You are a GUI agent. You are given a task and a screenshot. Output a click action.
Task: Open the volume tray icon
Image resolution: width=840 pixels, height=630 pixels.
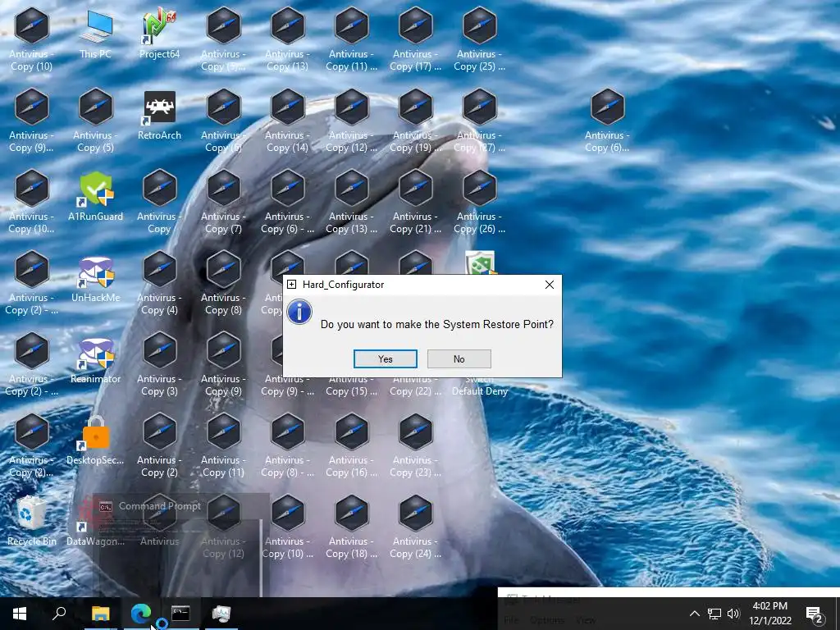[733, 614]
